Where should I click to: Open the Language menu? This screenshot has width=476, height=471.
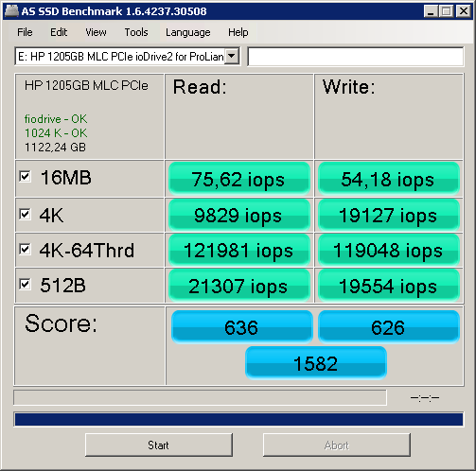pyautogui.click(x=188, y=32)
